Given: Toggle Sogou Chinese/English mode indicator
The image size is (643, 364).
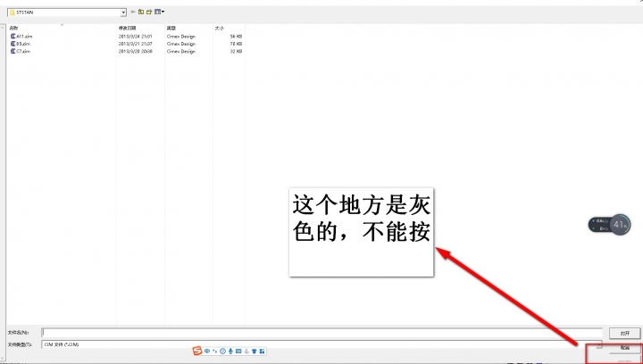Looking at the screenshot, I should click(207, 351).
